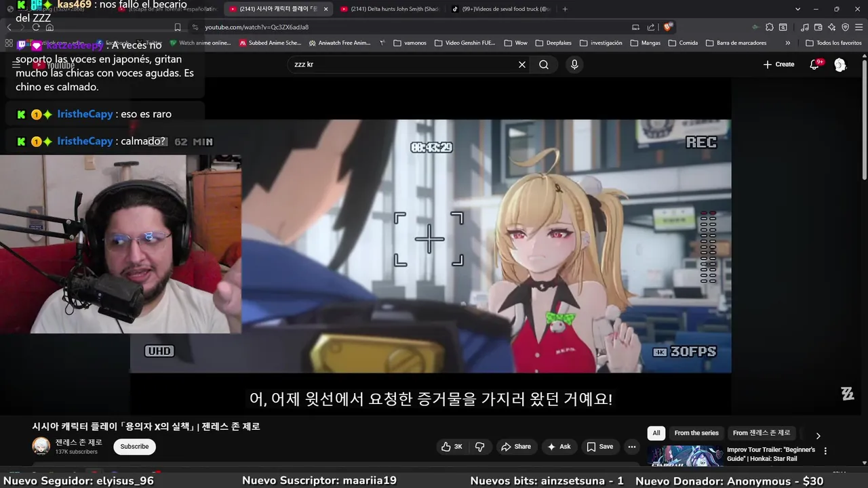
Task: Open Aniwatch Free Anime bookmark
Action: click(340, 43)
